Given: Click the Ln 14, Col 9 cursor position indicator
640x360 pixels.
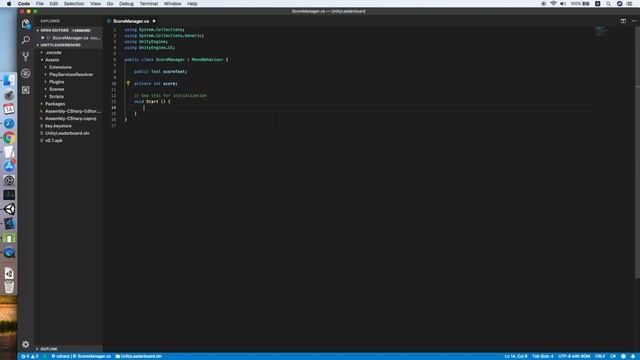Looking at the screenshot, I should [x=516, y=356].
